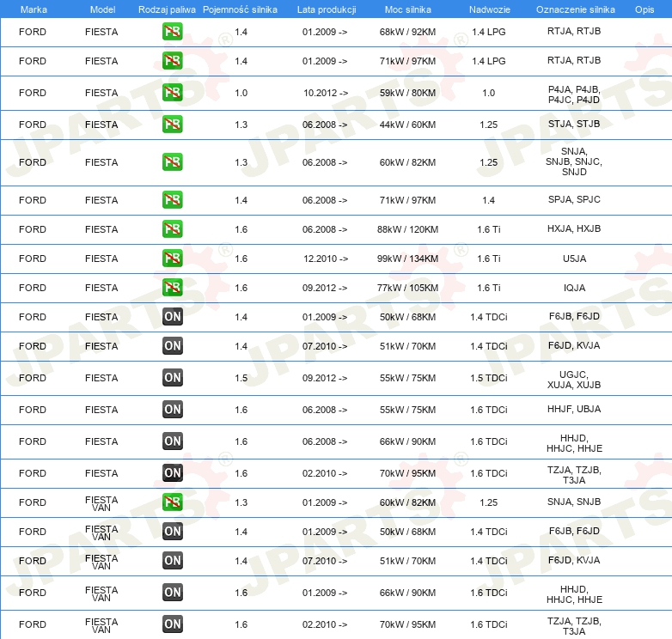Click the 88kW / 120KM power value
The height and width of the screenshot is (639, 672).
(407, 229)
